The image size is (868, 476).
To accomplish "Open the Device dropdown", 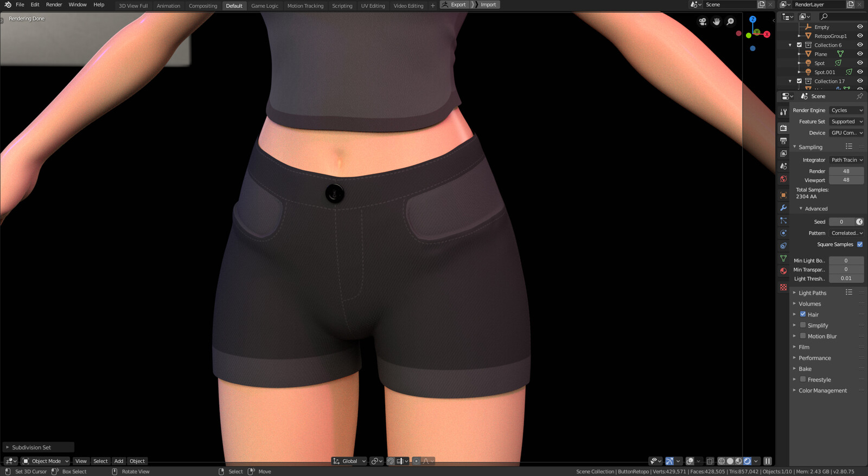I will click(846, 133).
